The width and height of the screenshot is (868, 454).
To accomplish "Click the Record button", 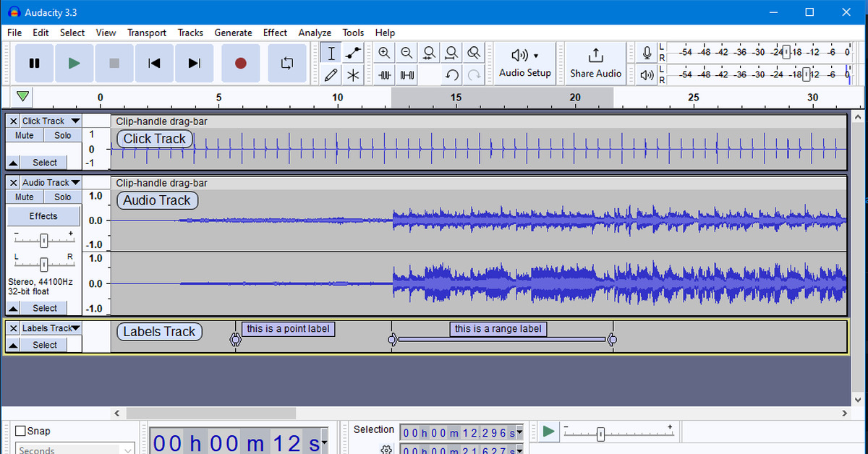I will coord(241,64).
